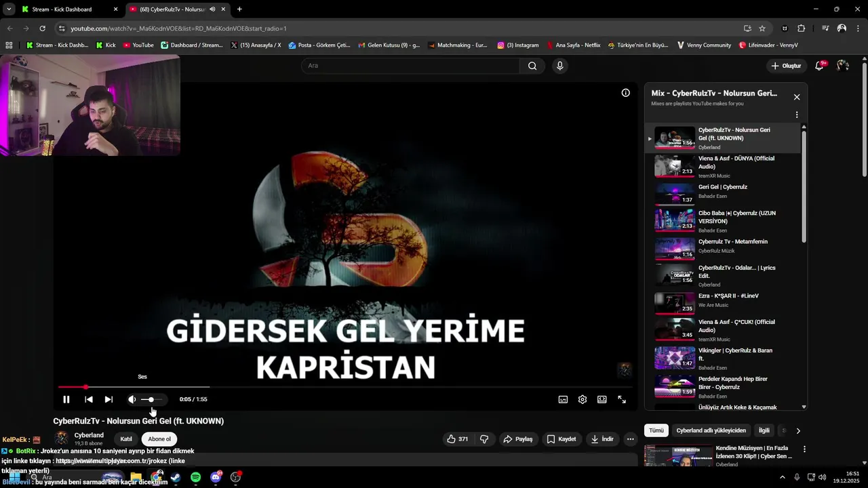Open the 'Venny Community' bookmark
Screen dimensions: 868x488
pos(704,45)
